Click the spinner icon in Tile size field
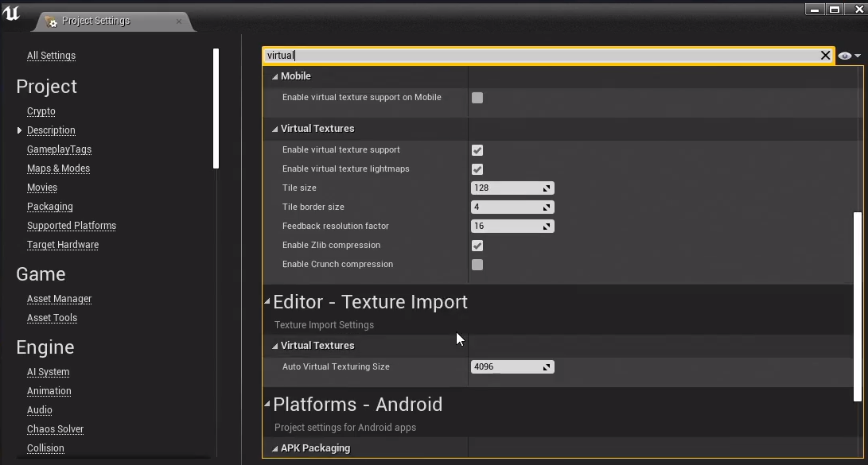Image resolution: width=868 pixels, height=465 pixels. tap(547, 188)
